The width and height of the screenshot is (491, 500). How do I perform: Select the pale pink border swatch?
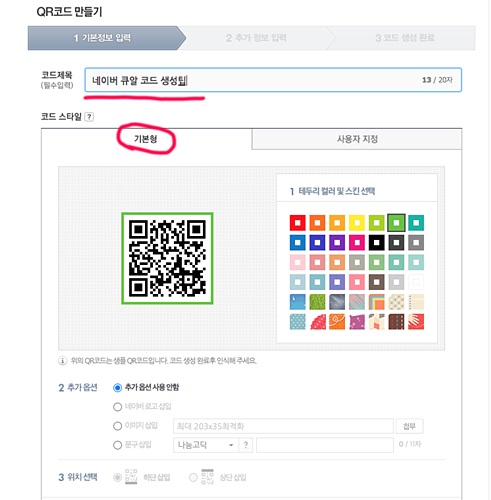point(297,262)
